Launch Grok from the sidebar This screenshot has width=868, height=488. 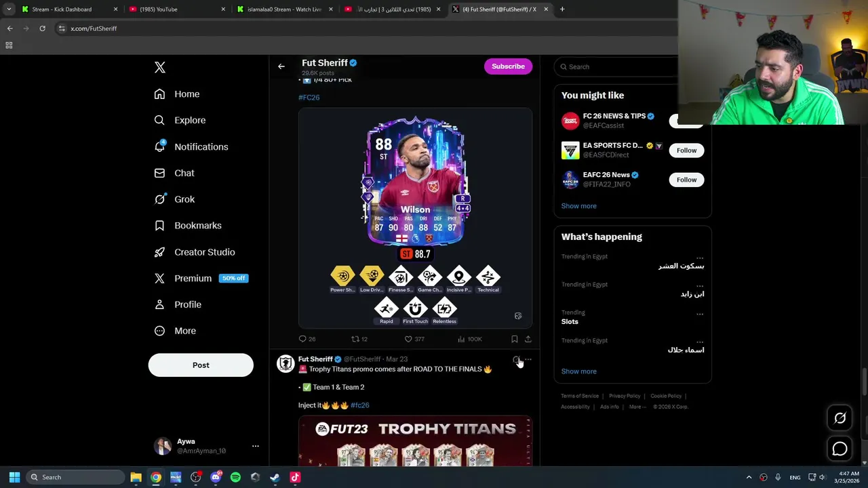[174, 199]
